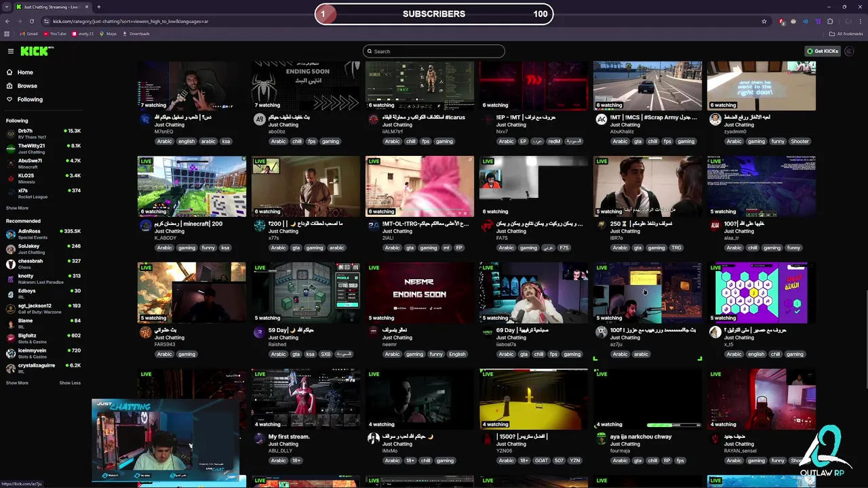The height and width of the screenshot is (488, 868).
Task: Open KLO25 channel in sidebar
Action: [43, 179]
